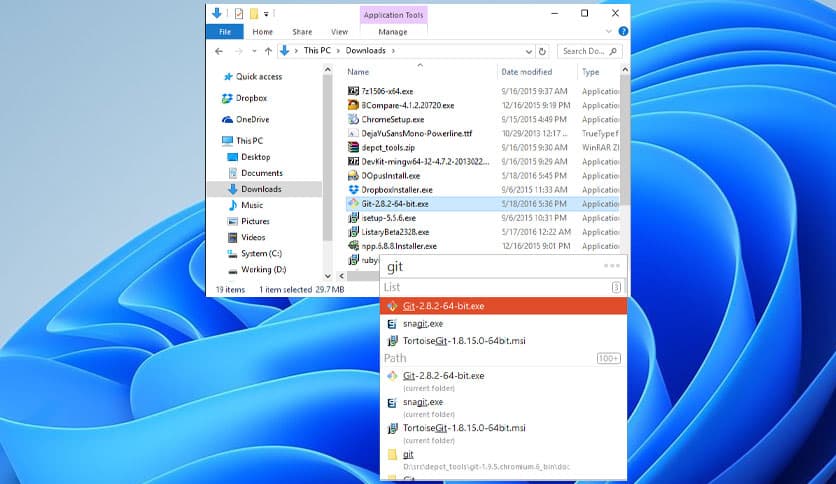Click scroll-left arrow of horizontal scrollbar
The width and height of the screenshot is (836, 484).
click(x=341, y=276)
